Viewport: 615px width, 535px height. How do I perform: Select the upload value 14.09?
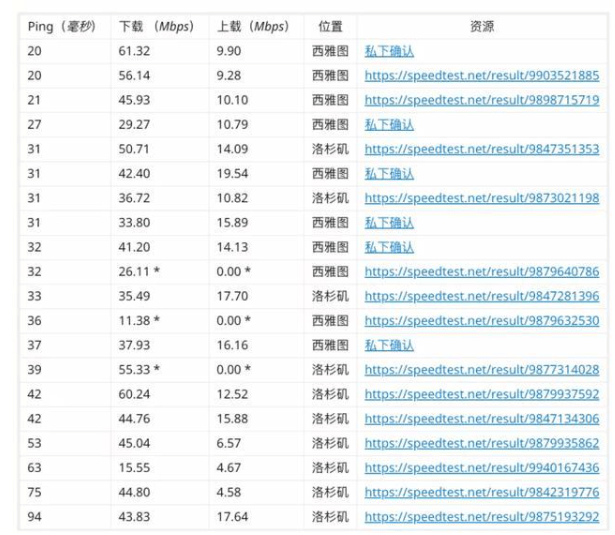pos(232,149)
